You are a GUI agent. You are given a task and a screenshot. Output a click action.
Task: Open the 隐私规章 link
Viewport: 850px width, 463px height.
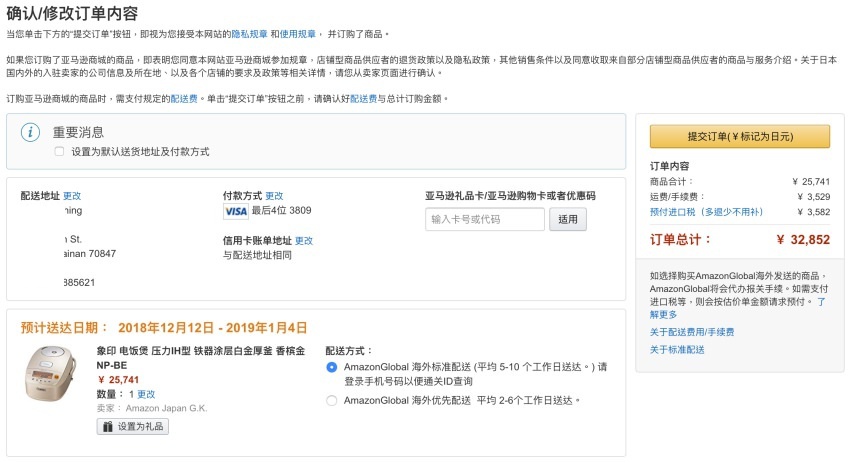click(249, 34)
